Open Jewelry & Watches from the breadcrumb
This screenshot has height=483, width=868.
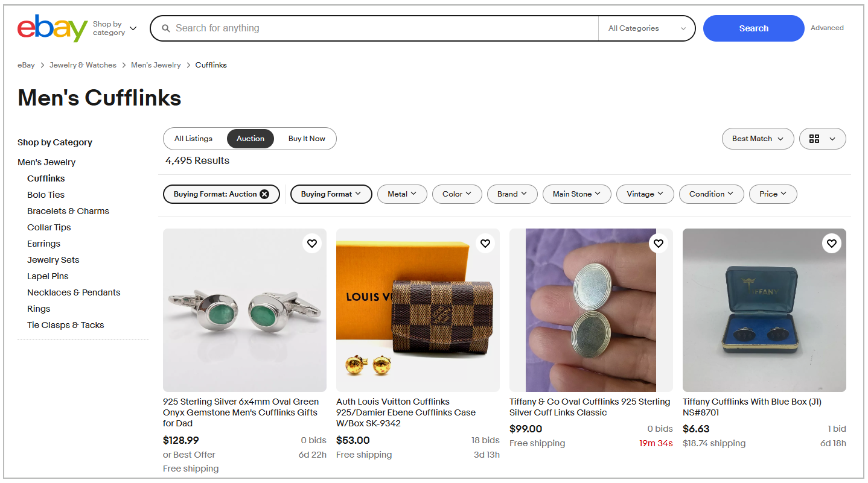83,65
